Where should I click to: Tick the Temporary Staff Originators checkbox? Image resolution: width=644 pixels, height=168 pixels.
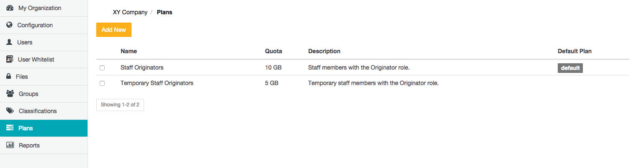pyautogui.click(x=102, y=83)
